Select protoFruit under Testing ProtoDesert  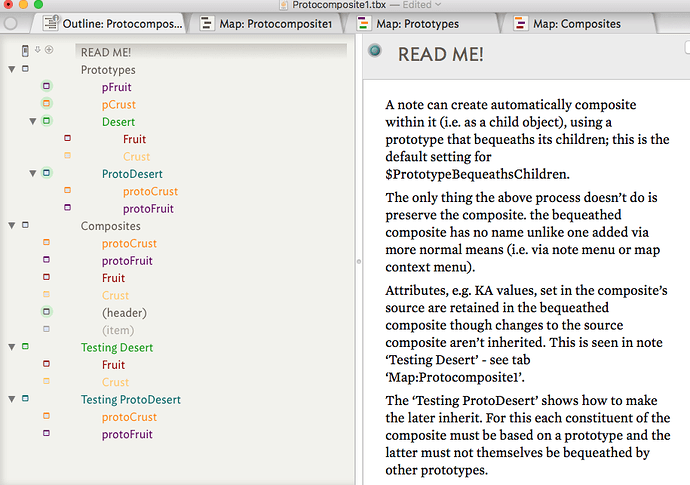coord(127,434)
